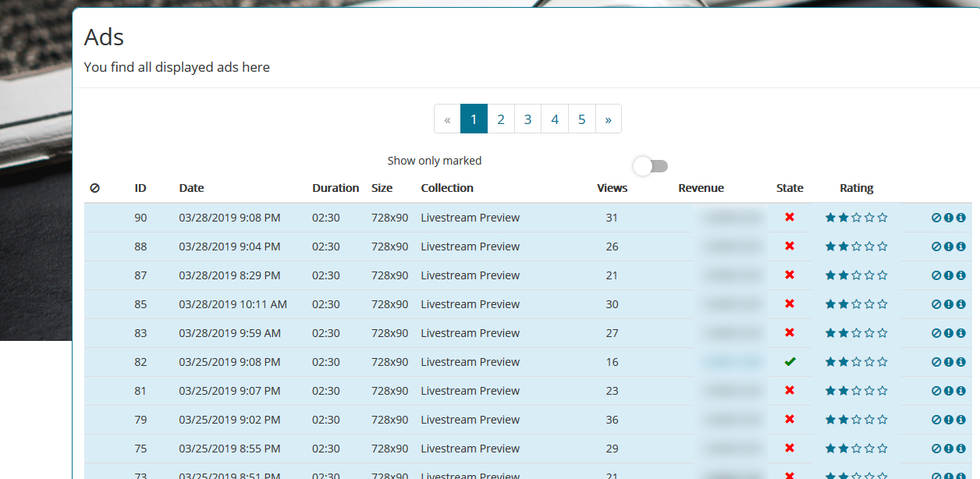This screenshot has width=980, height=479.
Task: Click the ban icon in the table header
Action: tap(94, 188)
